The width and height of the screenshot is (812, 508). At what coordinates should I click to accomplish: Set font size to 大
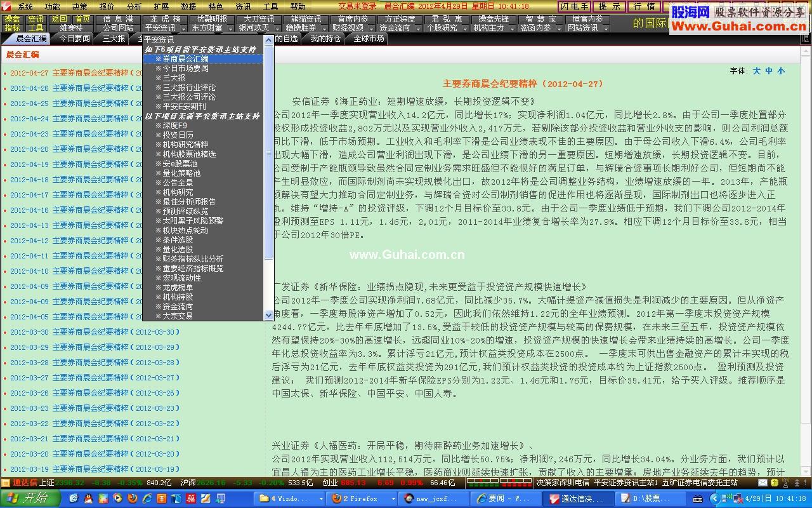coord(757,71)
